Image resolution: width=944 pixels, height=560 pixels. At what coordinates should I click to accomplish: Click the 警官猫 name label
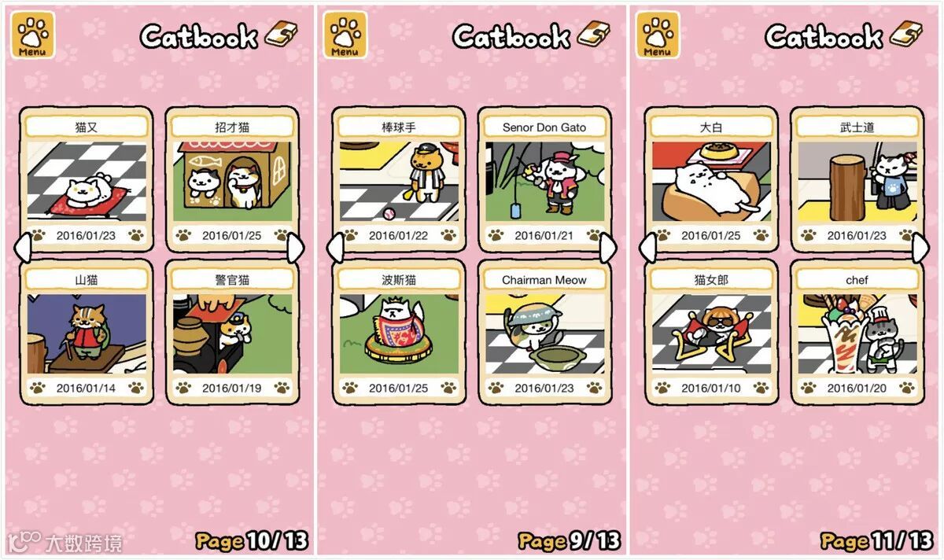[232, 279]
